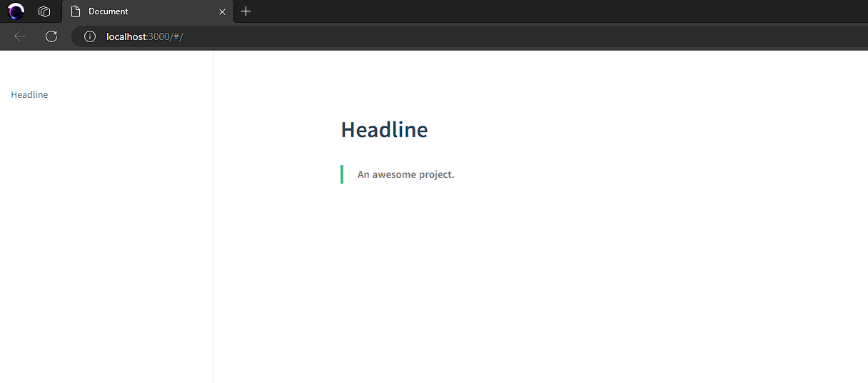This screenshot has width=868, height=383.
Task: Click the word "awesome" in the quote
Action: (395, 174)
